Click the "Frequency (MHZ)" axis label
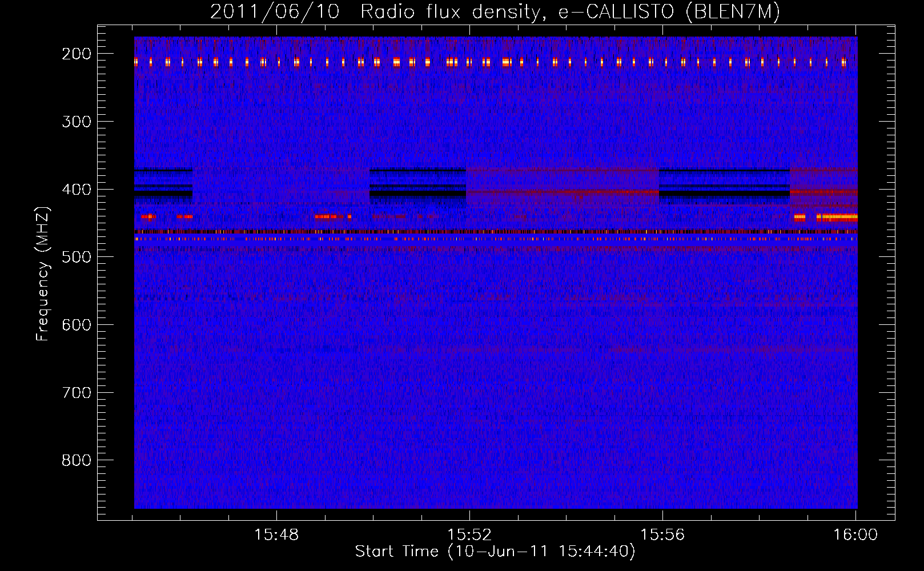The image size is (924, 571). tap(43, 274)
